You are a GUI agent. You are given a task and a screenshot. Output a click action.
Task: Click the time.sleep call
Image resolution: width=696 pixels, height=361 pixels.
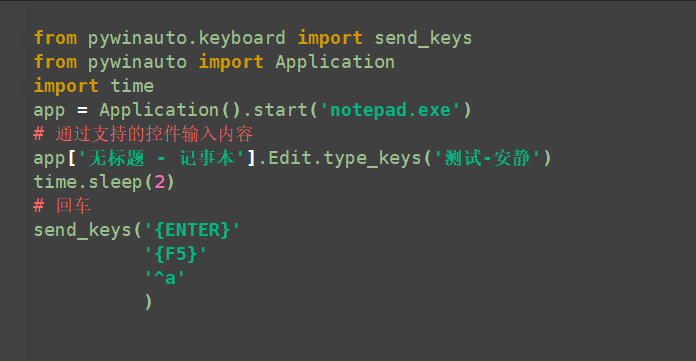coord(104,182)
